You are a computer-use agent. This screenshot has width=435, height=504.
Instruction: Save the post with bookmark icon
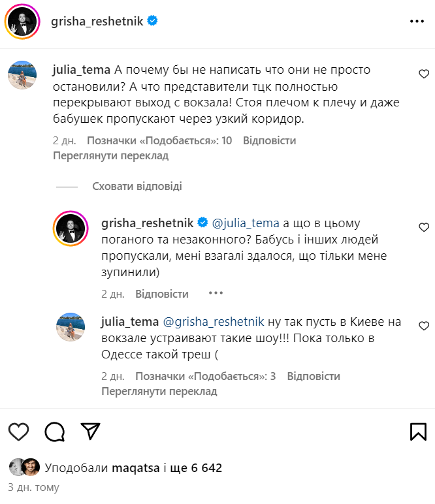(x=418, y=431)
